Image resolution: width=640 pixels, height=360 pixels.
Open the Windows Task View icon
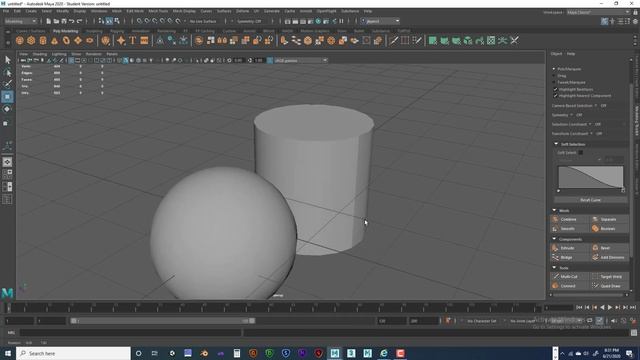155,353
